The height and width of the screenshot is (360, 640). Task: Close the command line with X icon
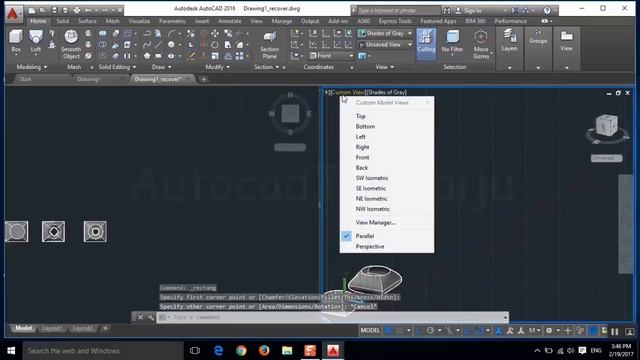[140, 317]
